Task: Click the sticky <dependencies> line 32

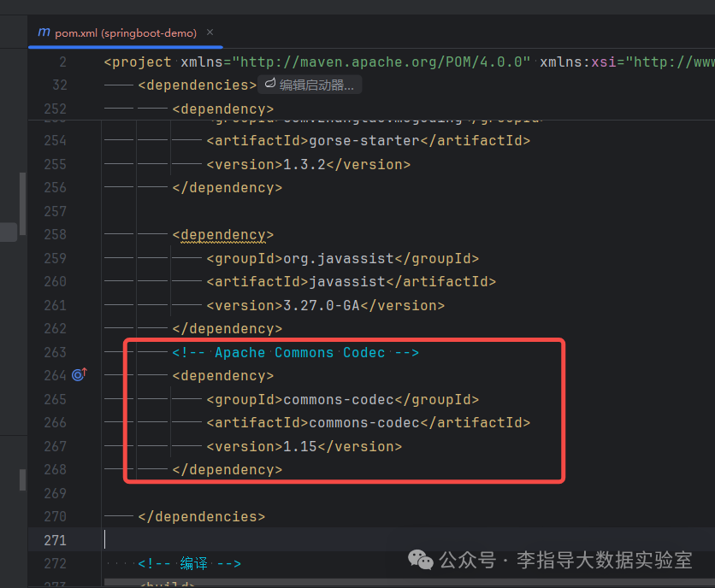Action: 197,85
